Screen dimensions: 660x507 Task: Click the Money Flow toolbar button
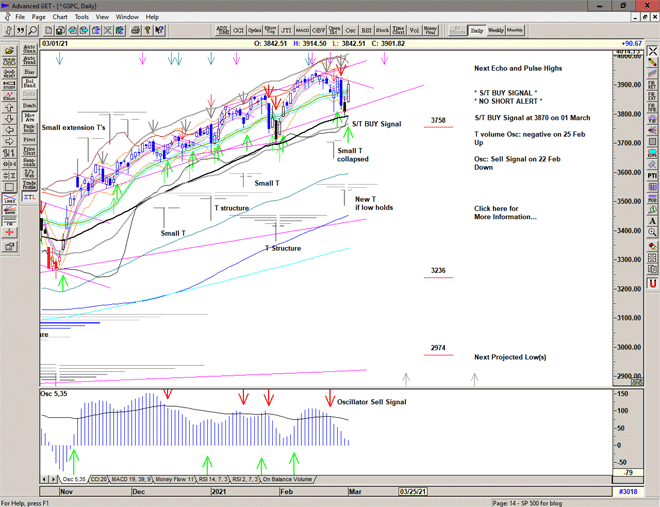[x=431, y=30]
